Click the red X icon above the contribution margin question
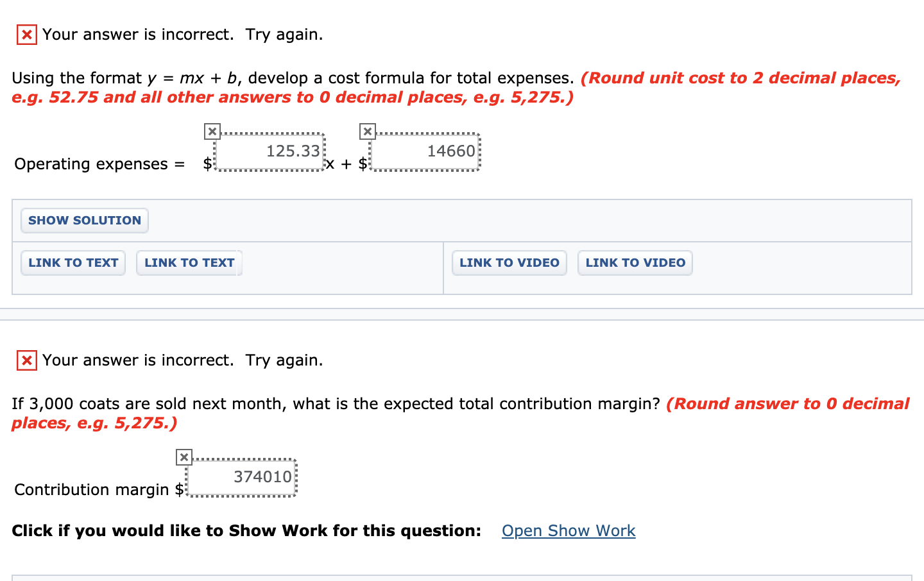The height and width of the screenshot is (581, 924). pos(27,360)
